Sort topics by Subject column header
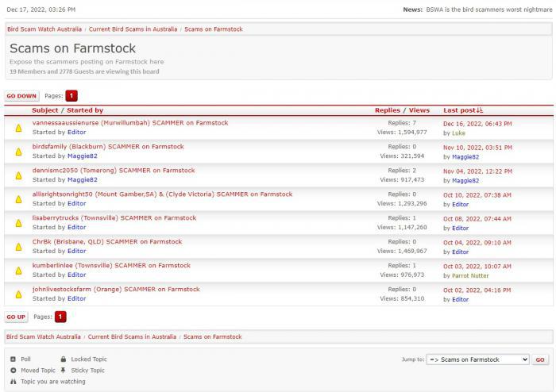This screenshot has height=392, width=556. 44,110
